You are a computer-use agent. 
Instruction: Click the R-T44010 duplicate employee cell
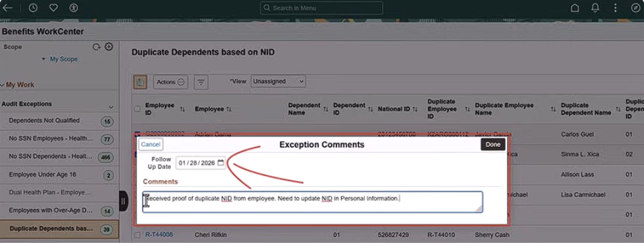pyautogui.click(x=442, y=235)
